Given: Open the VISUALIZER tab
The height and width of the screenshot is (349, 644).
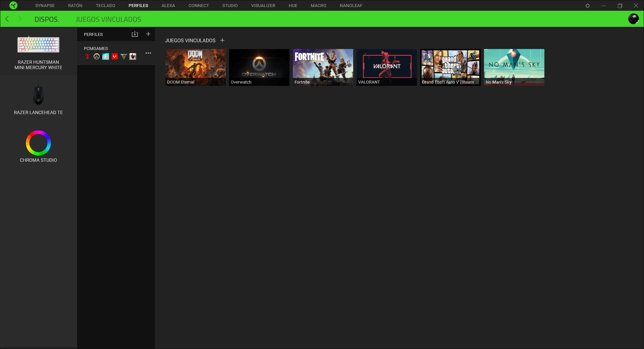Looking at the screenshot, I should pos(263,6).
